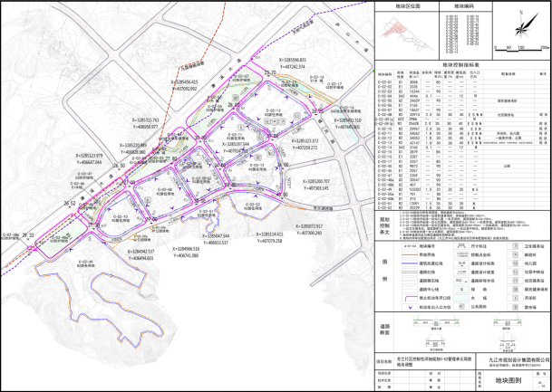Click the 垃圾中转站 legend icon
Viewport: 552px width, 392px height.
[515, 272]
